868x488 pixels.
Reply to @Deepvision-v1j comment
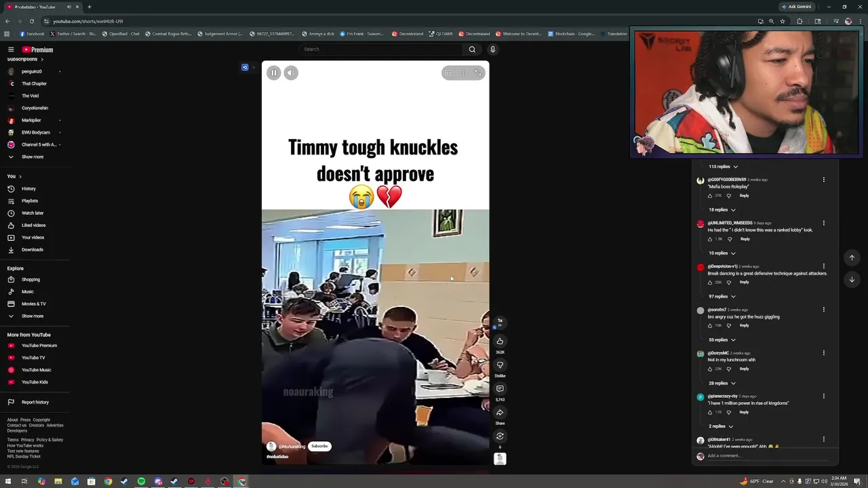click(744, 282)
